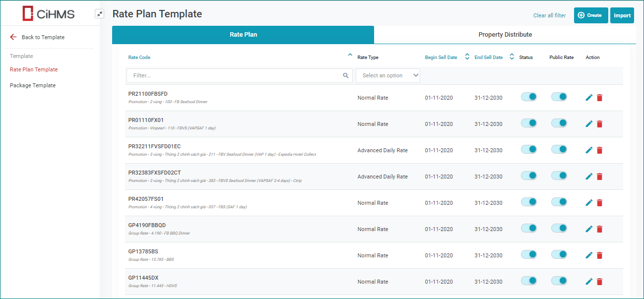Screen dimensions: 644x299
Task: Switch to the Property Distribute tab
Action: coord(505,35)
